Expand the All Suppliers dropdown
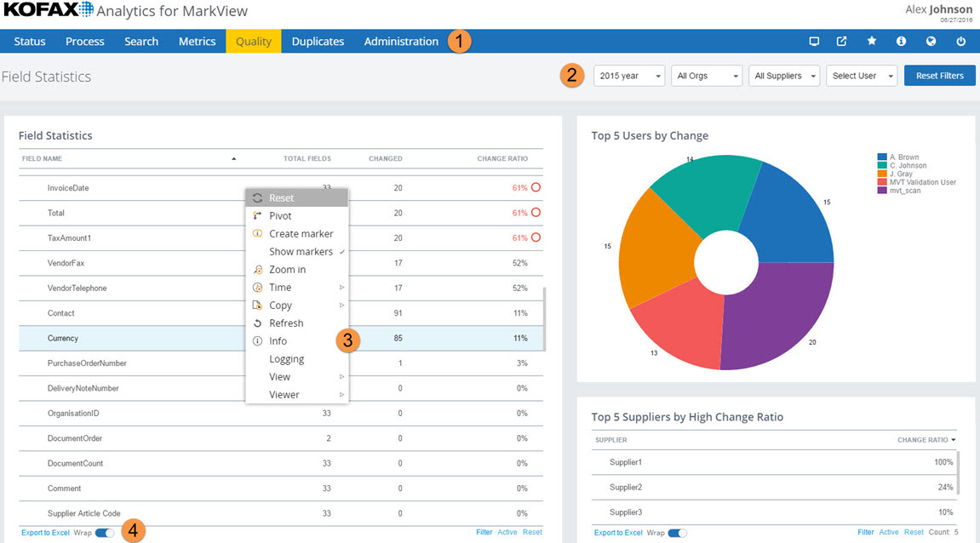The image size is (980, 543). tap(784, 76)
